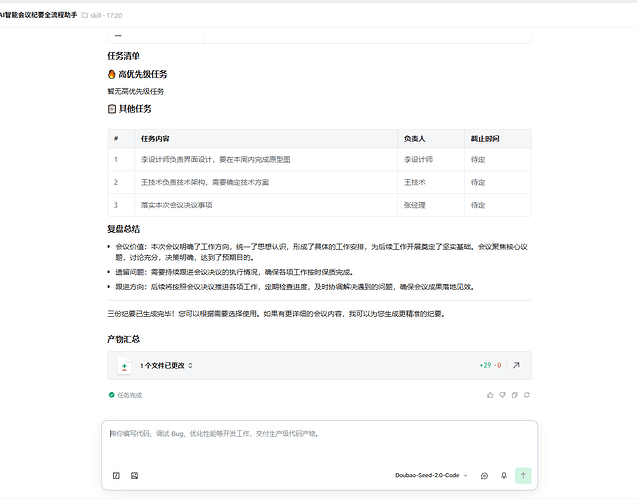Click the AI智能会议纪要全流程助手 title
This screenshot has width=637, height=499.
point(38,15)
